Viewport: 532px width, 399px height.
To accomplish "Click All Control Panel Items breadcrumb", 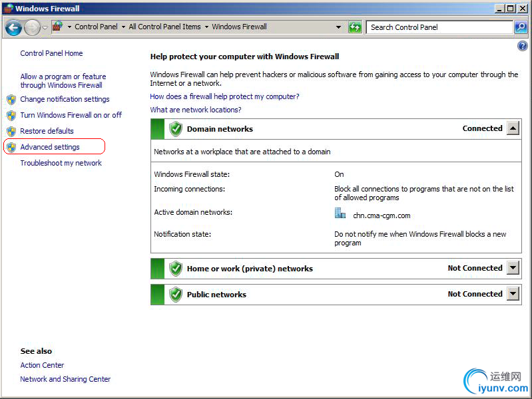I will tap(164, 27).
